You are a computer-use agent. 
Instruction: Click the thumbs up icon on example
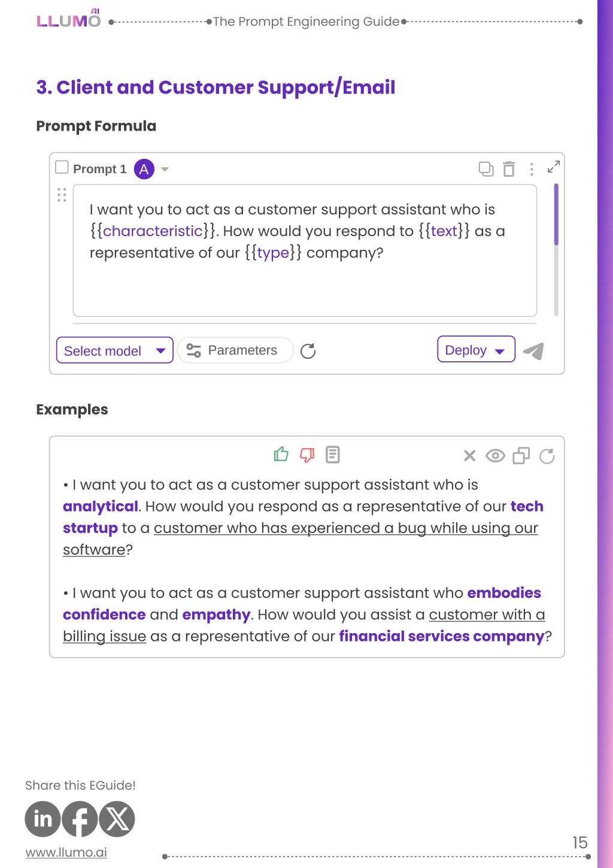coord(281,455)
